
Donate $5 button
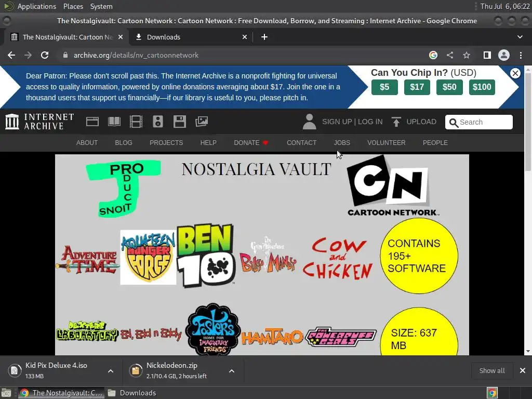pos(384,87)
